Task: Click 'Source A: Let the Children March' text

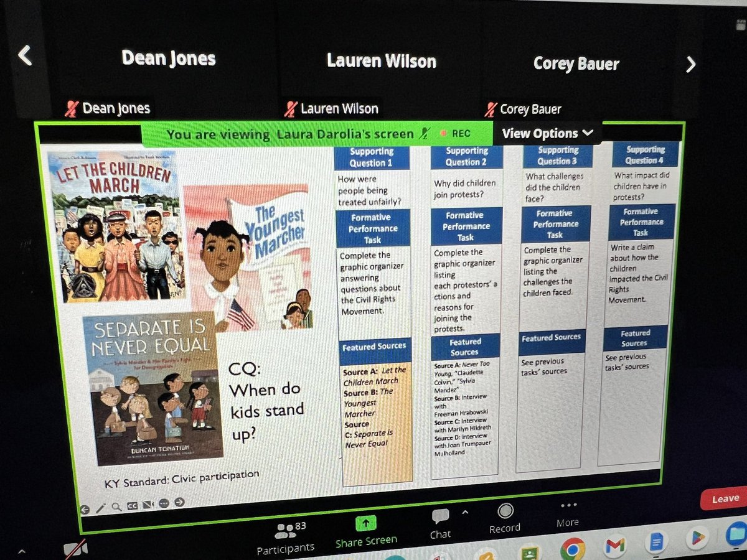Action: tap(375, 376)
